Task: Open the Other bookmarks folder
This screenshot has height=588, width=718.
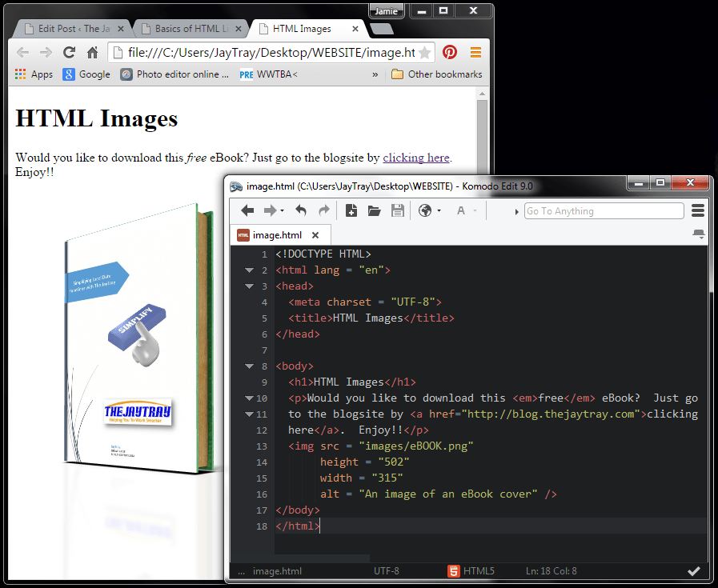Action: point(437,74)
